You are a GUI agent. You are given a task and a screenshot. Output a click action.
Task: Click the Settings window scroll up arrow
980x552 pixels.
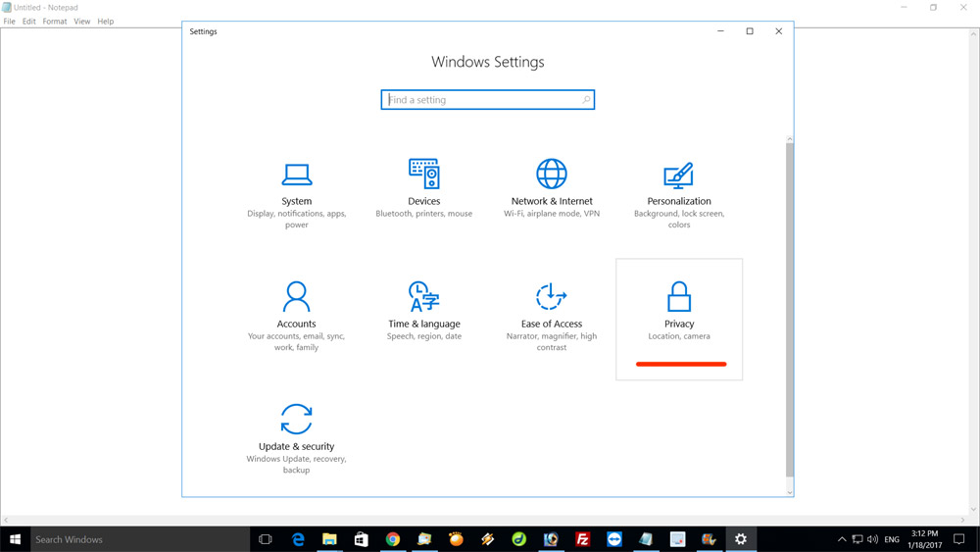coord(789,139)
